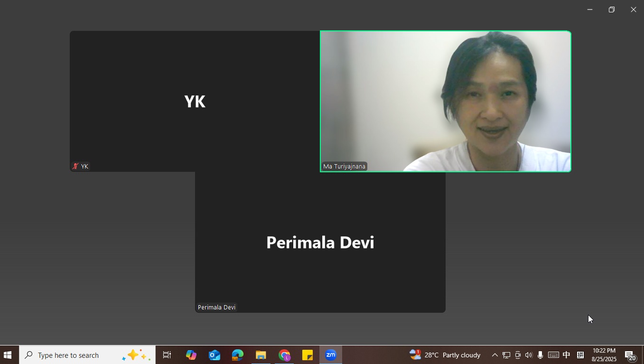This screenshot has height=364, width=644.
Task: Click Ma Turiyajnana's video tile
Action: pyautogui.click(x=445, y=101)
